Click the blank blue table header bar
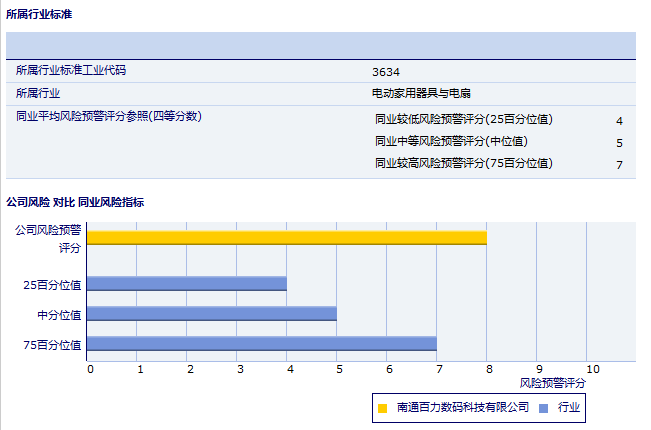The width and height of the screenshot is (651, 430). click(x=320, y=46)
